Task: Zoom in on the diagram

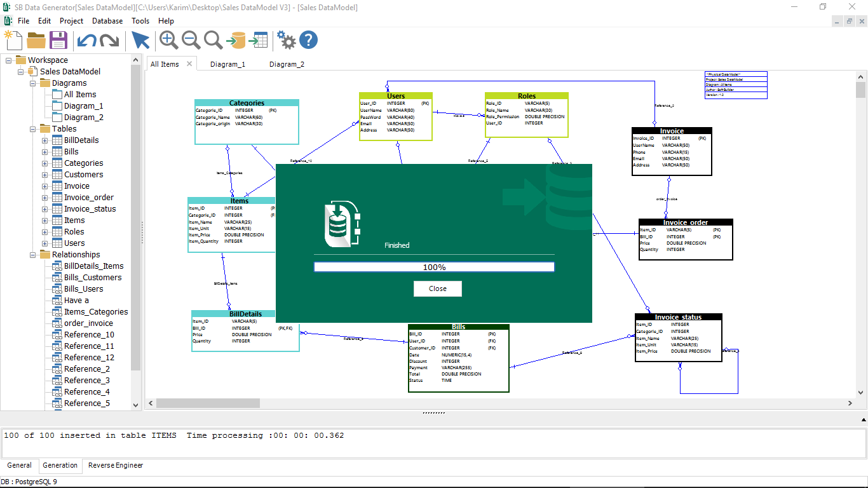Action: coord(168,40)
